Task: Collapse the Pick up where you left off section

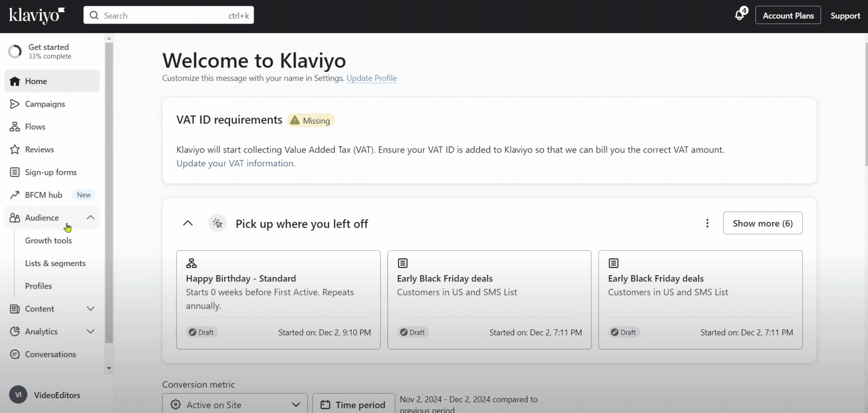Action: tap(188, 223)
